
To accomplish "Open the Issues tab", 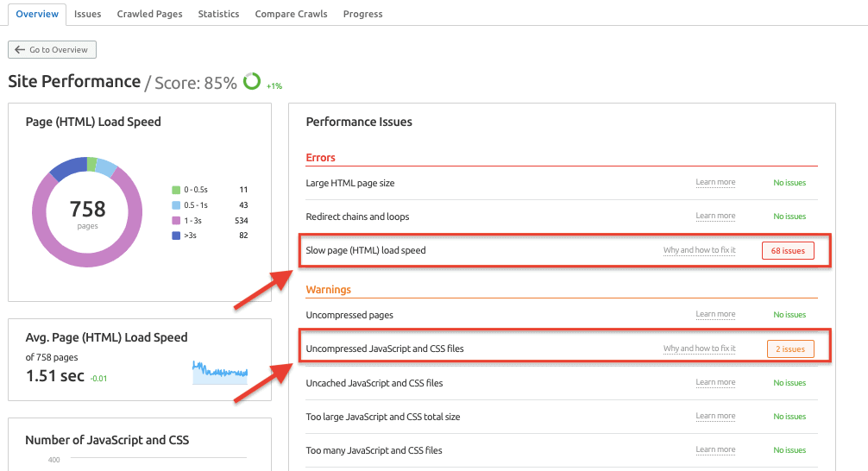I will (x=87, y=14).
